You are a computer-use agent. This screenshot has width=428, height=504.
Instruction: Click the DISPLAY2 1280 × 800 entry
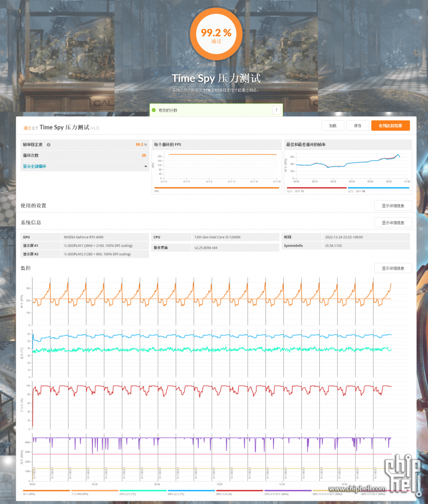click(x=97, y=254)
